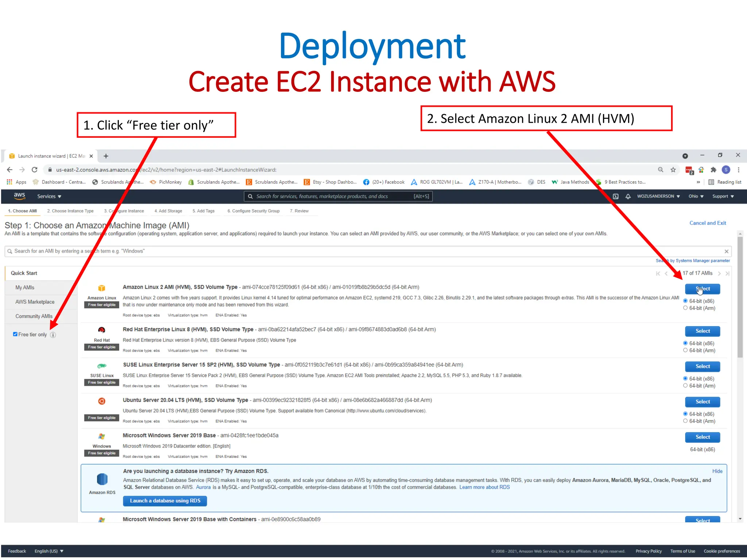This screenshot has height=560, width=747.
Task: Choose 64-bit (Arm) for Ubuntu Server 20.04
Action: click(685, 421)
